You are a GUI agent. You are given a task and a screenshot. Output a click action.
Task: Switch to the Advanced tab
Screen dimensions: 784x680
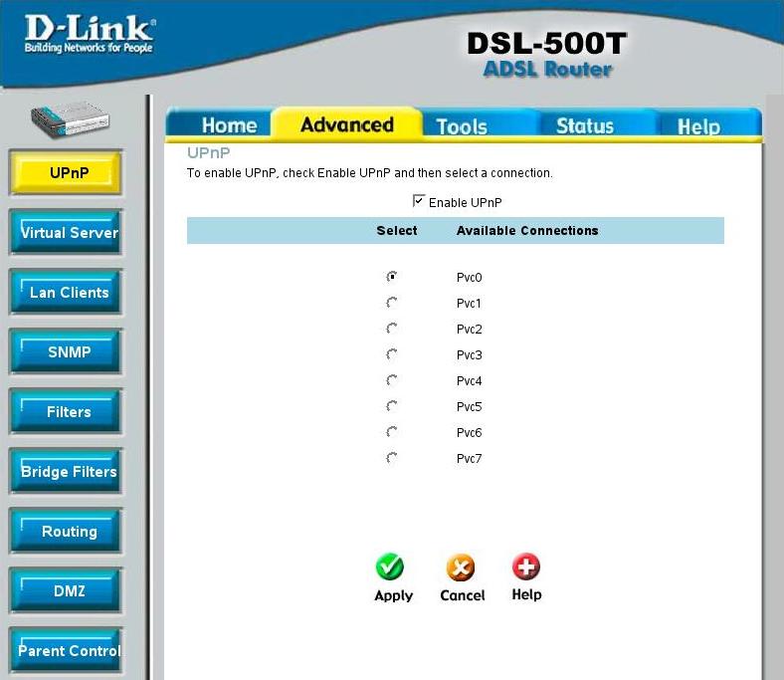tap(347, 124)
